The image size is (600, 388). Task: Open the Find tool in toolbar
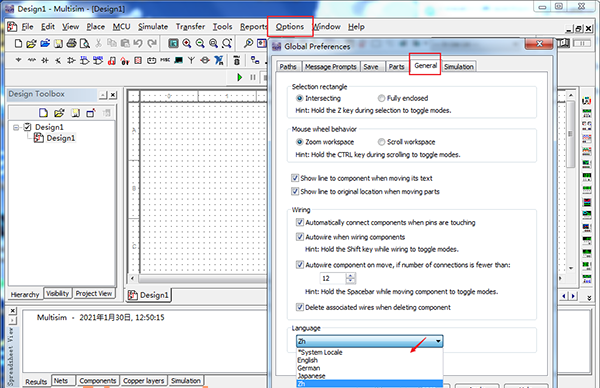coord(248,43)
